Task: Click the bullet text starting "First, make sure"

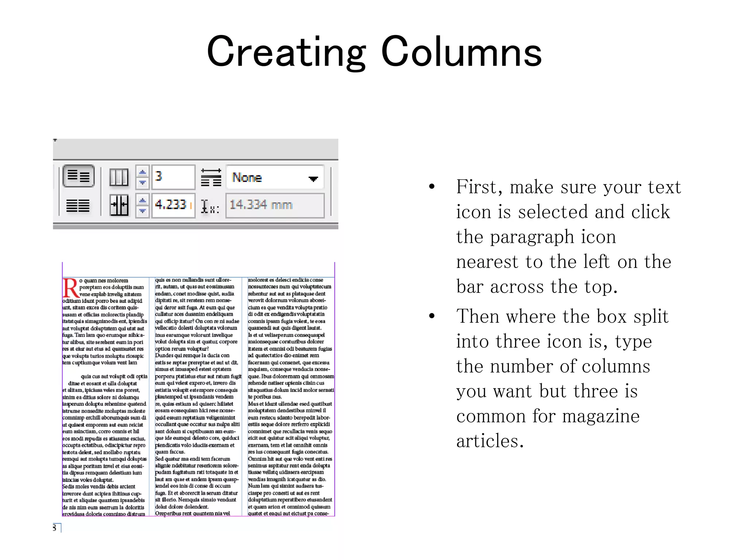Action: 568,237
